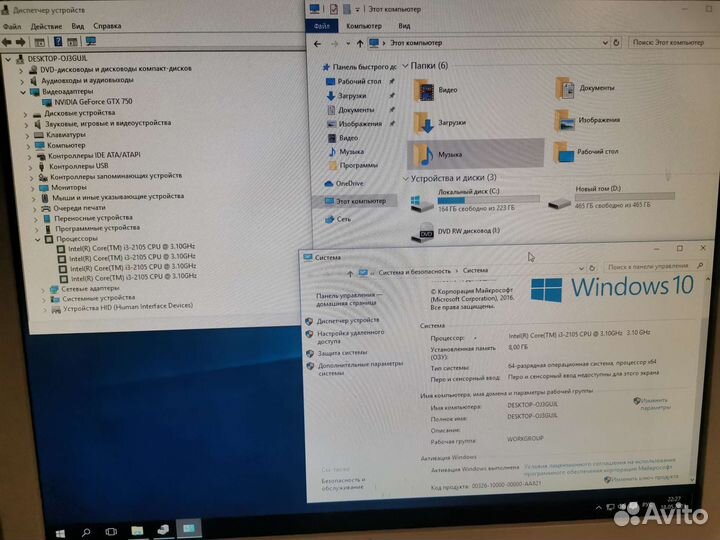Click Изменить параметры link in Система
The width and height of the screenshot is (720, 540).
tap(655, 404)
